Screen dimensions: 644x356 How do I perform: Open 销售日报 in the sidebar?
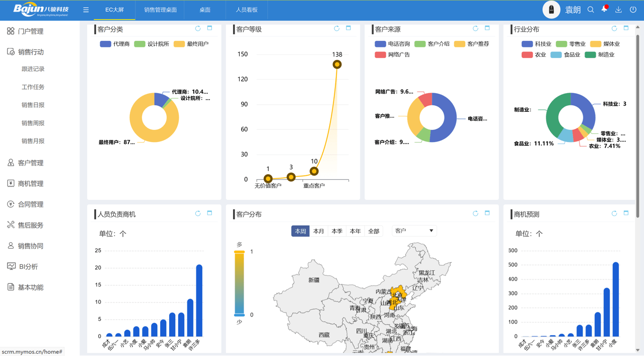(x=33, y=105)
